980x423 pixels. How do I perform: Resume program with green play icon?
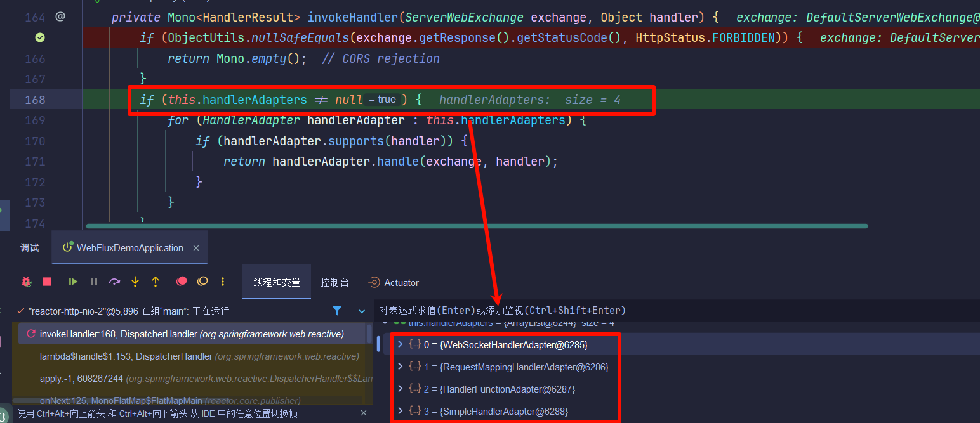(x=73, y=282)
